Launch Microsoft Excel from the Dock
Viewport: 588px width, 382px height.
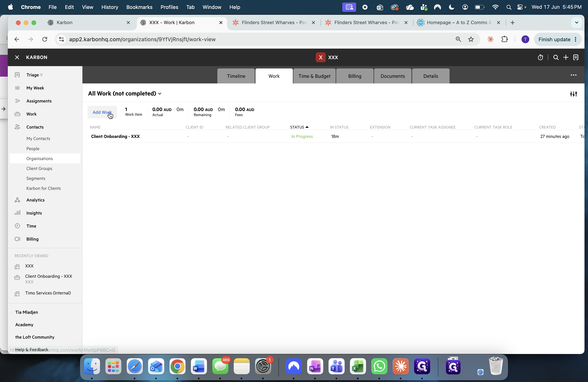click(358, 366)
